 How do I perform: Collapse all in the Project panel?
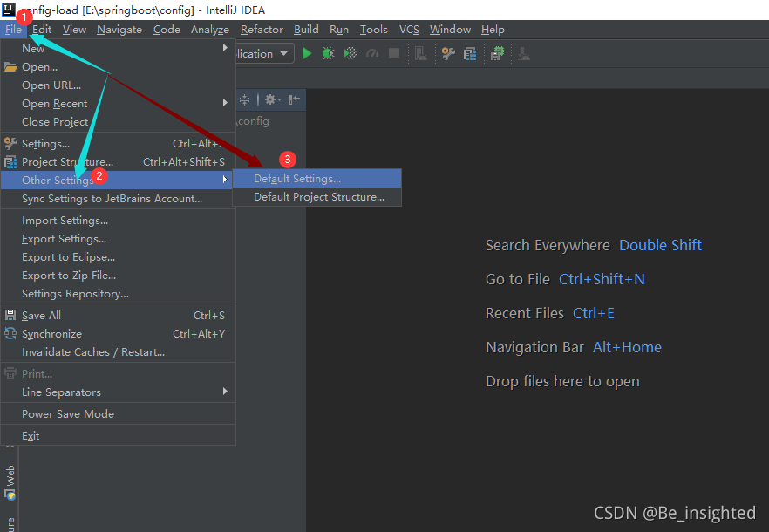245,100
